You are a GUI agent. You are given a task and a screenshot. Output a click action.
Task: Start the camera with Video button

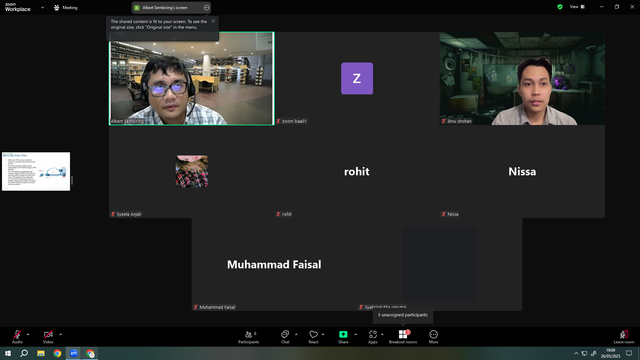pos(48,336)
